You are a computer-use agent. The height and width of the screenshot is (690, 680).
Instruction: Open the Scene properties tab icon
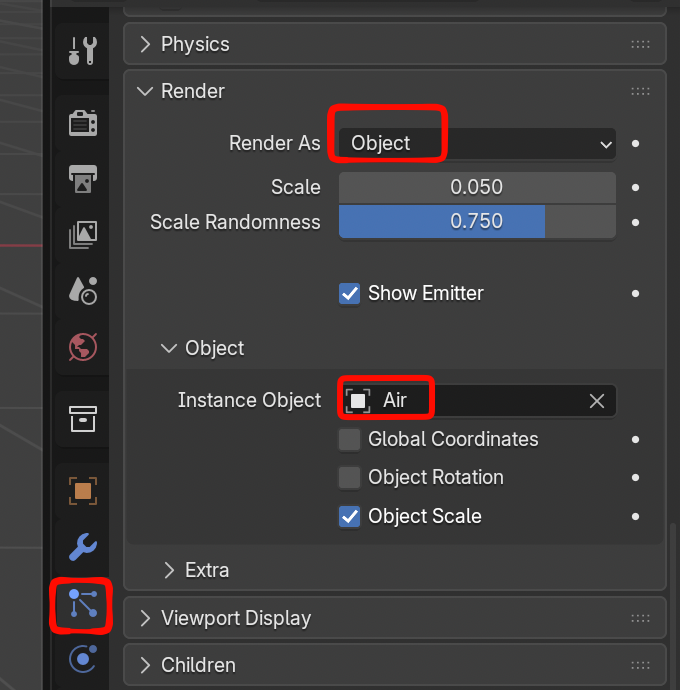coord(82,290)
